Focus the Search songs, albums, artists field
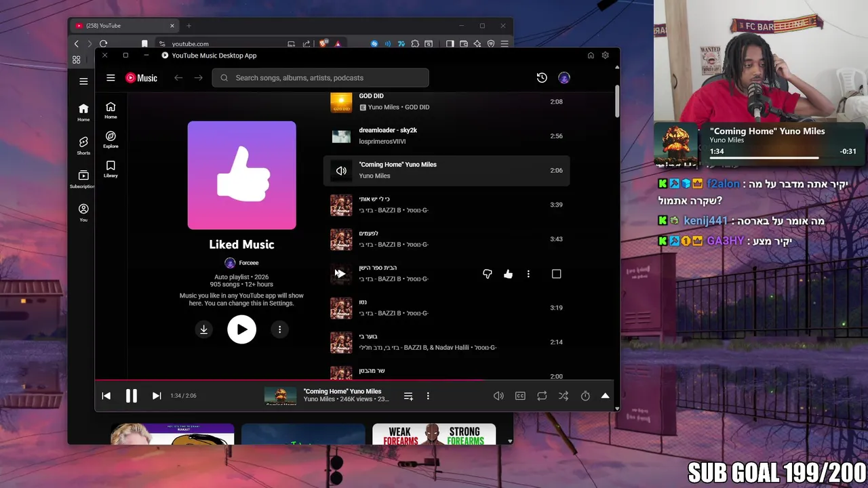Screen dimensions: 868x488 (x=321, y=78)
